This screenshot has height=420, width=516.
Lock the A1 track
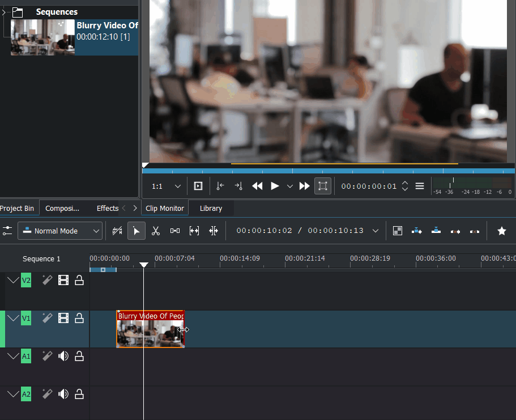click(x=79, y=356)
